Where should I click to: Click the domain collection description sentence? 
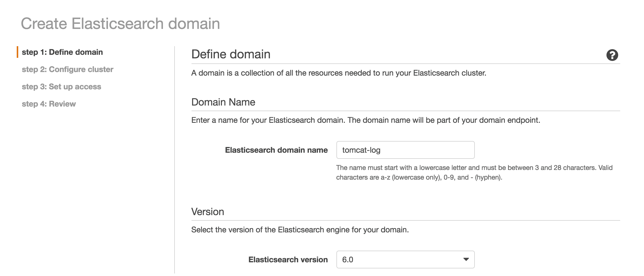(338, 73)
